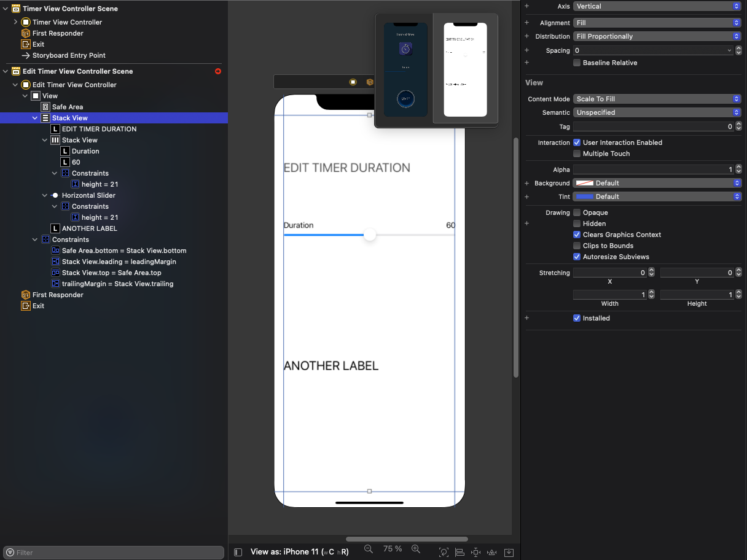Click View as: iPhone 11 button
Viewport: 747px width, 560px height.
(x=300, y=551)
